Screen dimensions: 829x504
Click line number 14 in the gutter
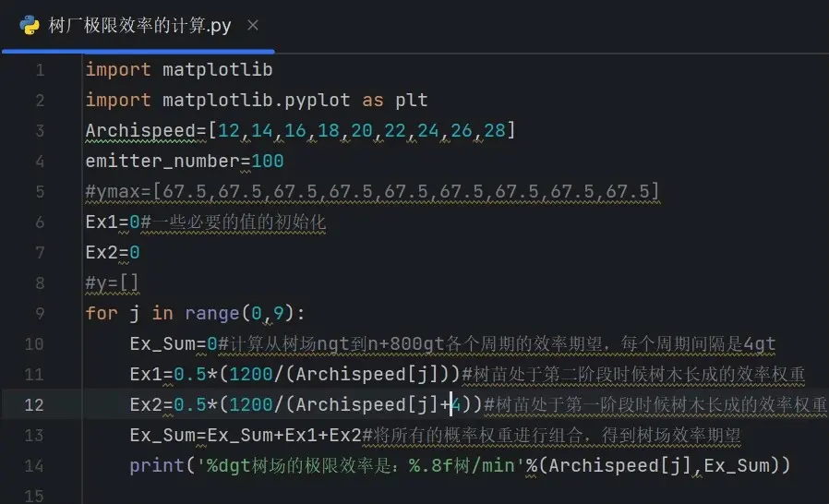(x=34, y=466)
